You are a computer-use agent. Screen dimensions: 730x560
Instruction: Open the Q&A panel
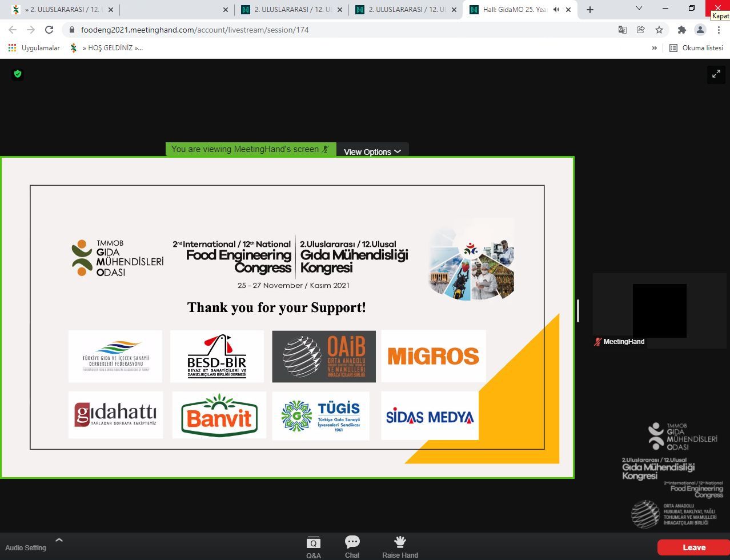click(313, 547)
